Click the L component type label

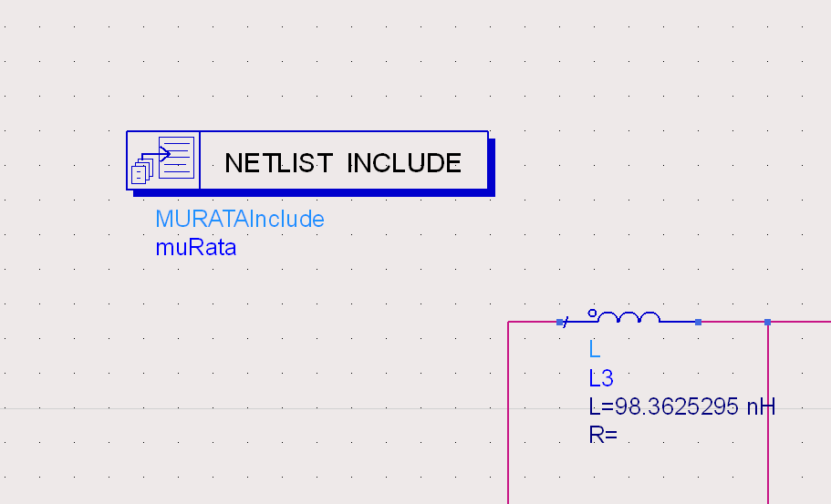pyautogui.click(x=594, y=349)
